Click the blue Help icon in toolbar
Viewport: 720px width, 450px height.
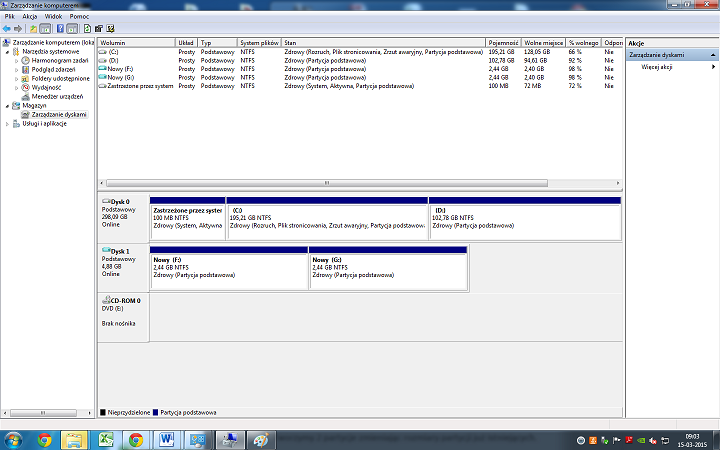tap(58, 29)
